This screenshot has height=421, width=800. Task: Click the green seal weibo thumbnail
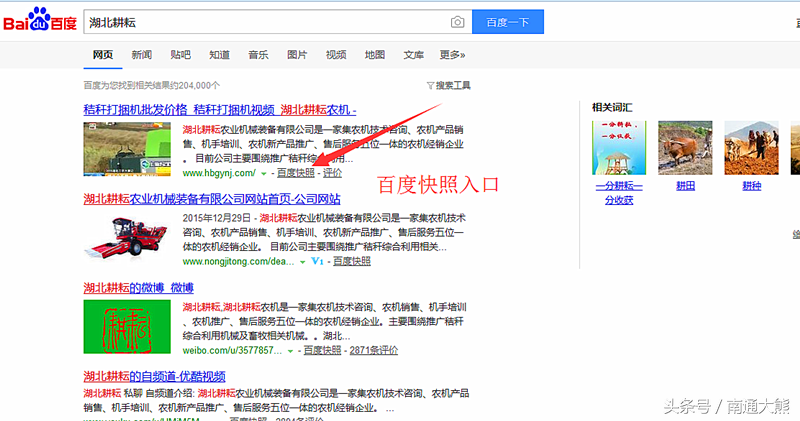127,327
